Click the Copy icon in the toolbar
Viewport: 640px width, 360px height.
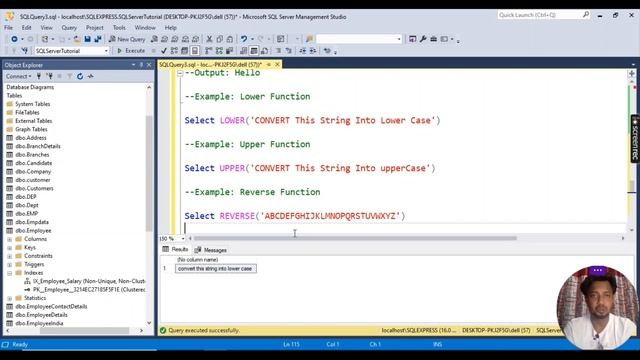pyautogui.click(x=220, y=39)
